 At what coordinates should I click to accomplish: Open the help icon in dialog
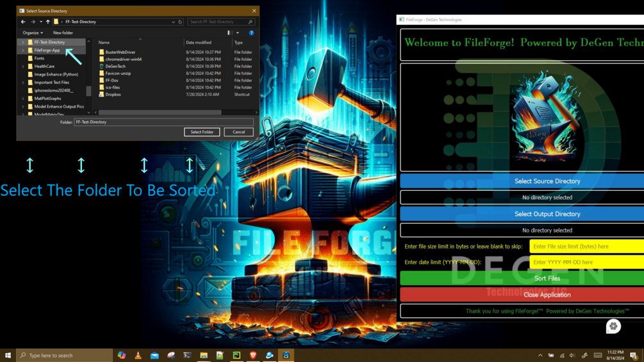(251, 33)
